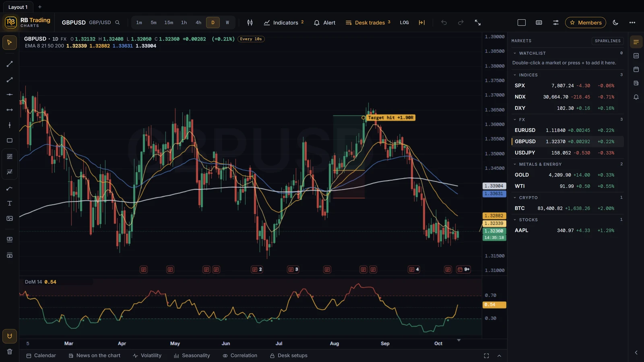Screen dimensions: 644x362
Task: Collapse the right sidebar with chevron arrow
Action: 636,352
